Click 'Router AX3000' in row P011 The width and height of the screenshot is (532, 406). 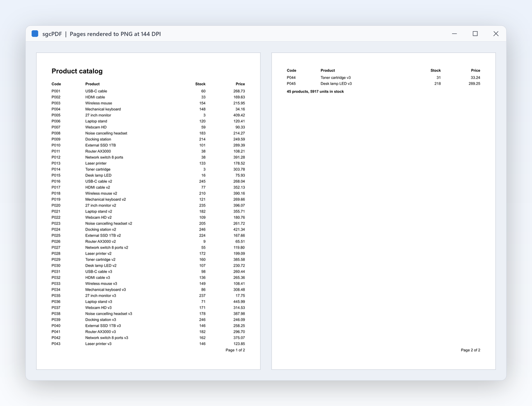(x=98, y=151)
